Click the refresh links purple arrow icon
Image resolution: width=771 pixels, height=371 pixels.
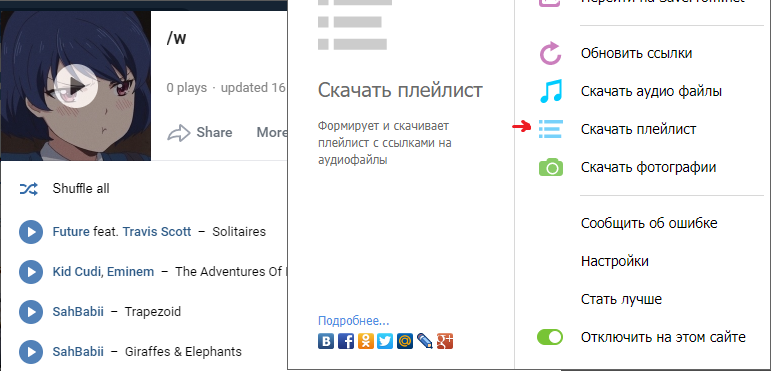pos(550,53)
